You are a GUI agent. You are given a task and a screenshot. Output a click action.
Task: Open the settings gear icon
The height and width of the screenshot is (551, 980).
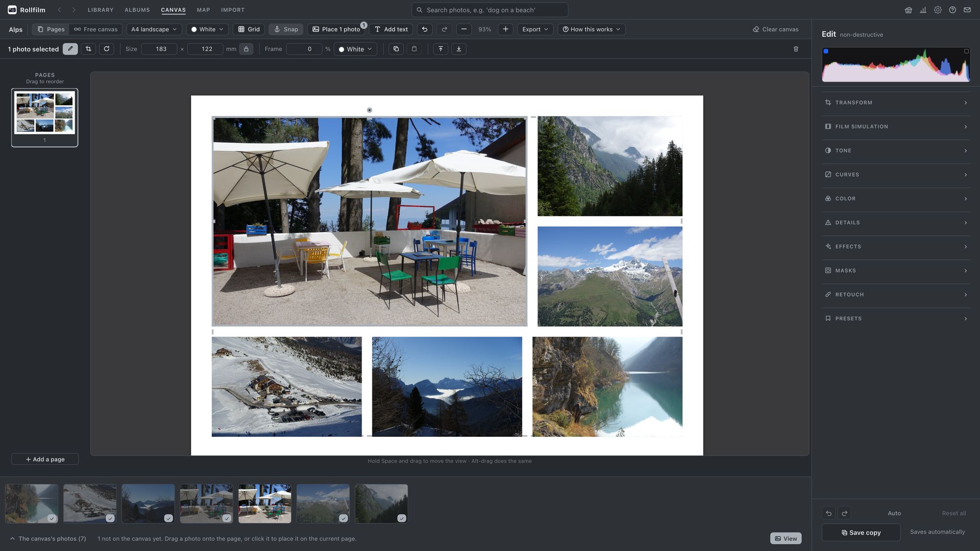(937, 10)
